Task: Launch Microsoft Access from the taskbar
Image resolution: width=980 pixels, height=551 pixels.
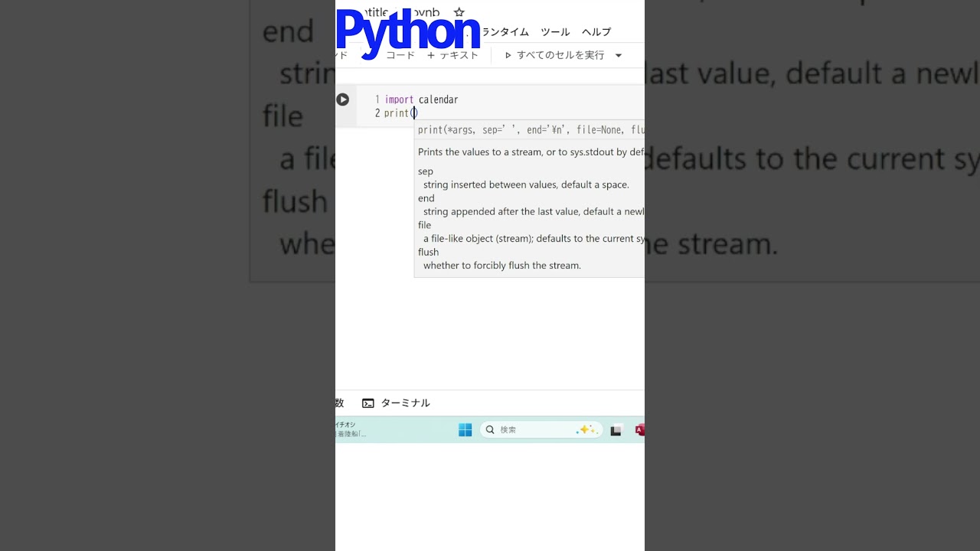Action: pos(639,430)
